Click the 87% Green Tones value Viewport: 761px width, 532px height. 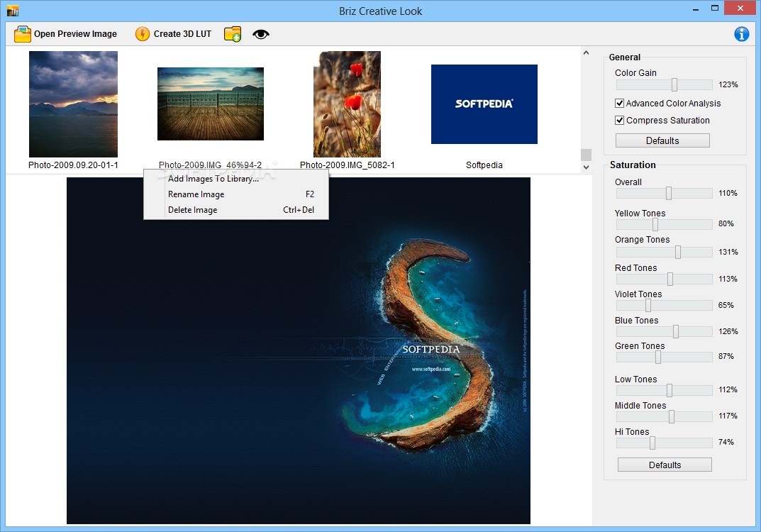tap(726, 356)
